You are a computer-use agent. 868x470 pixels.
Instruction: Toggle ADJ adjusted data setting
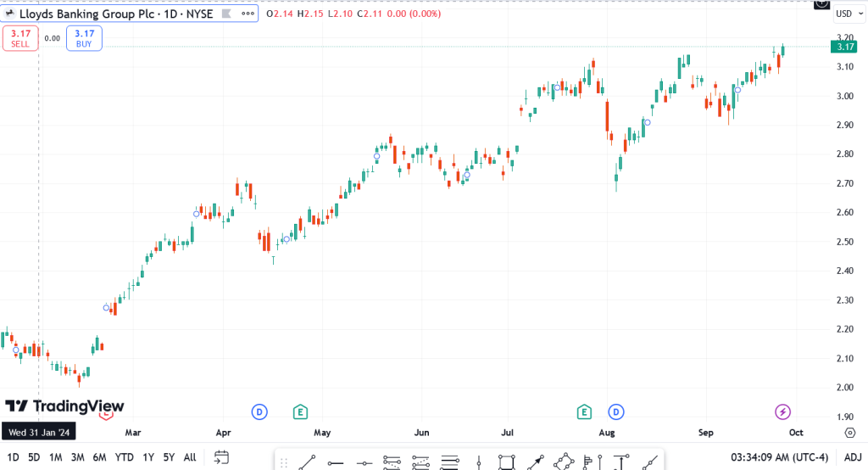(853, 457)
